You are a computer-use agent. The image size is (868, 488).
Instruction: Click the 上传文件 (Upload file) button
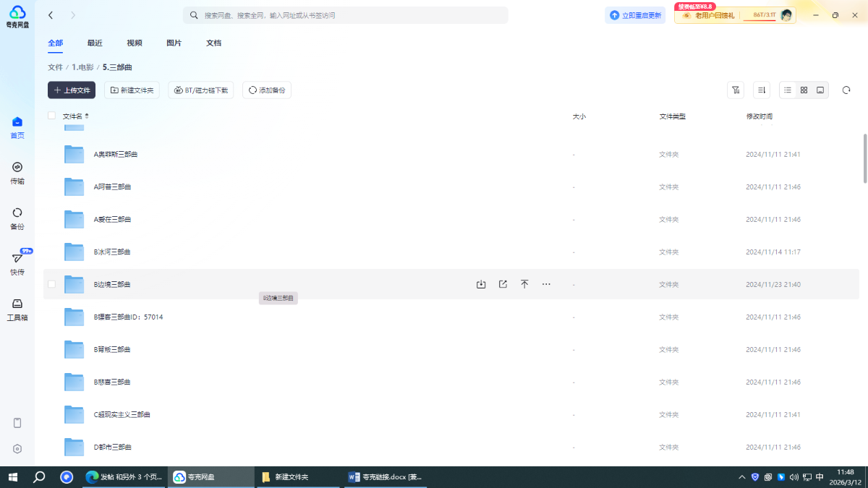72,90
